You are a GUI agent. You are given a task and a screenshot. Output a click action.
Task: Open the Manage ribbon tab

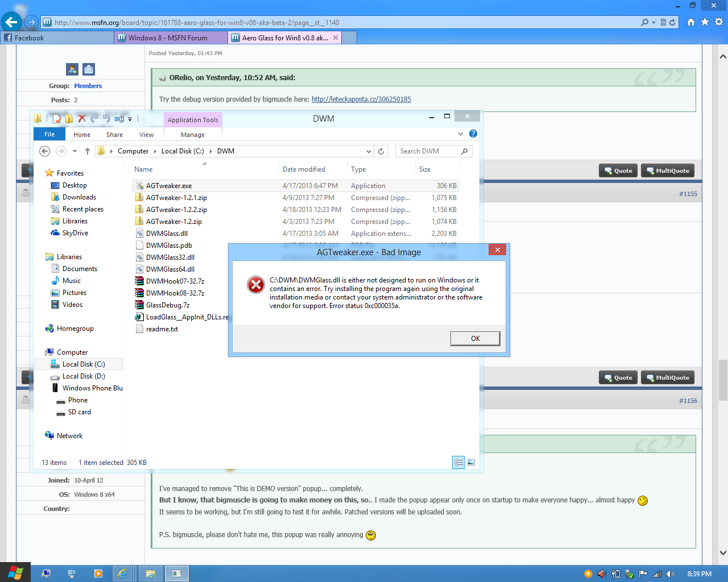pos(193,135)
